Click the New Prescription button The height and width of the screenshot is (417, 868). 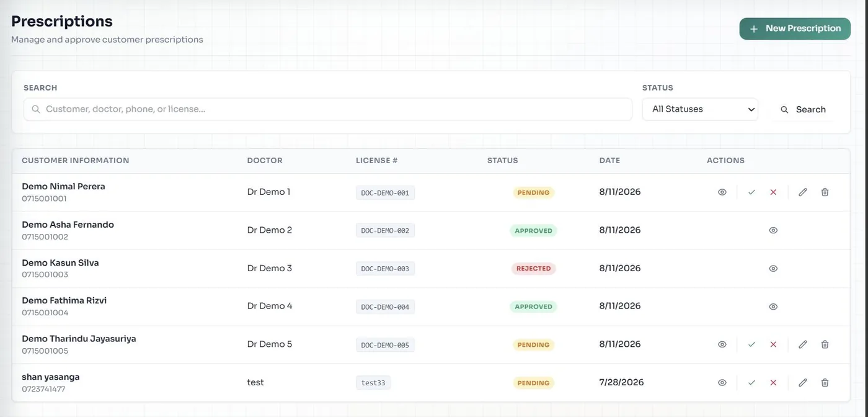click(x=795, y=29)
